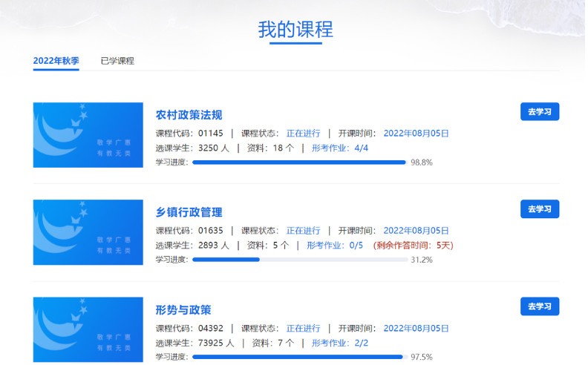Click the start date of 乡镇行政管理
This screenshot has width=588, height=365.
(x=416, y=231)
